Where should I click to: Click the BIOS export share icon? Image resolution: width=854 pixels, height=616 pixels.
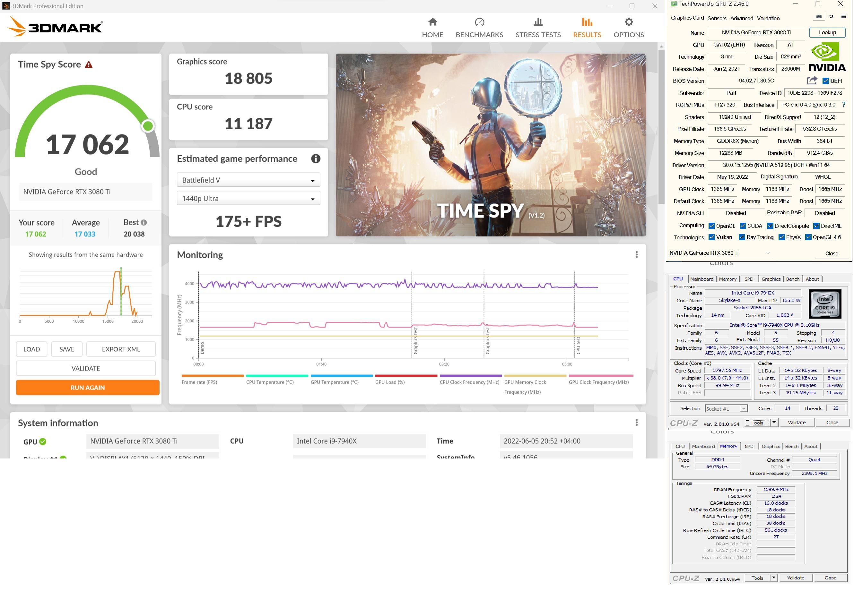[x=812, y=81]
